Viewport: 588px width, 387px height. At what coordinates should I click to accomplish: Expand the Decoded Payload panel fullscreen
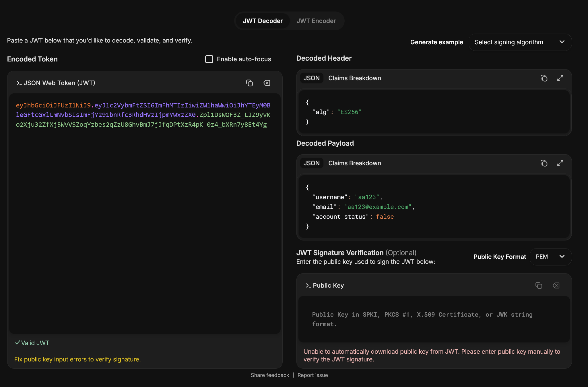pos(560,163)
